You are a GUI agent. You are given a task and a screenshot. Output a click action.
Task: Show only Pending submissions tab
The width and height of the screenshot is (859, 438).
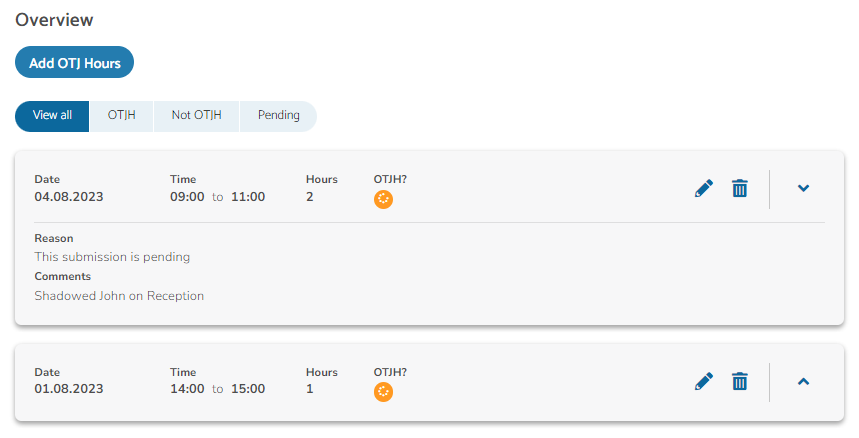278,116
